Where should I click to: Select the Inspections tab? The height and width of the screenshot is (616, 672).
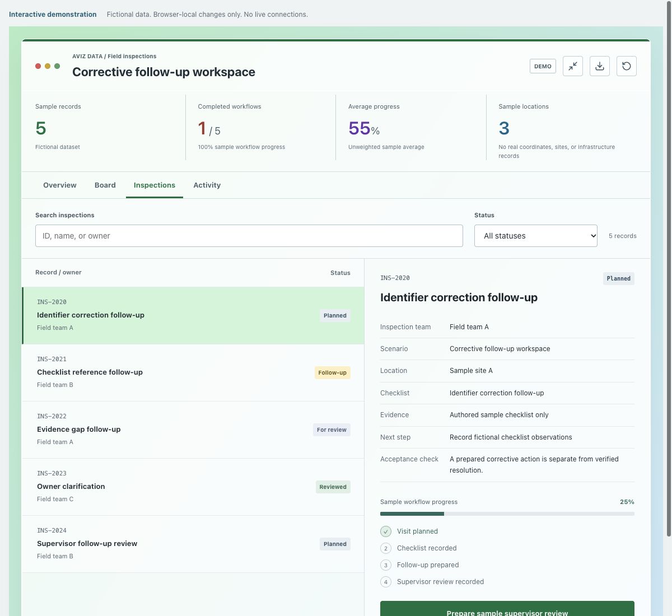(155, 185)
